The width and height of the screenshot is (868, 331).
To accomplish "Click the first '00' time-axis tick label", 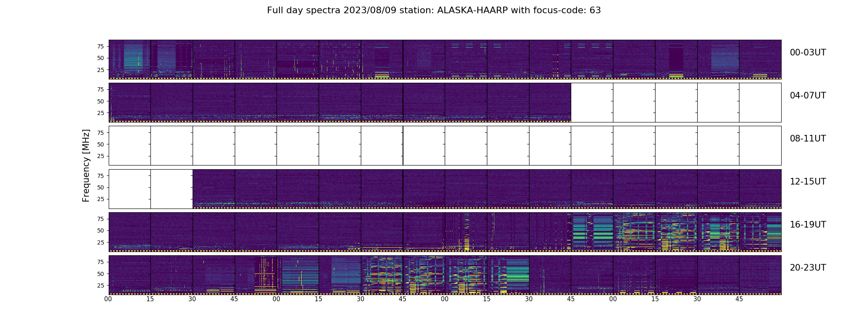I will coord(108,299).
